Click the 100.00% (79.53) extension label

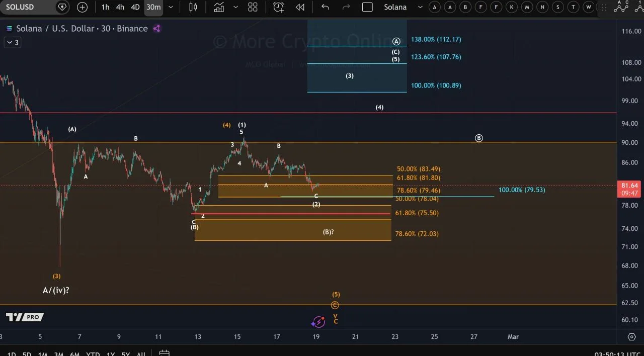coord(522,190)
